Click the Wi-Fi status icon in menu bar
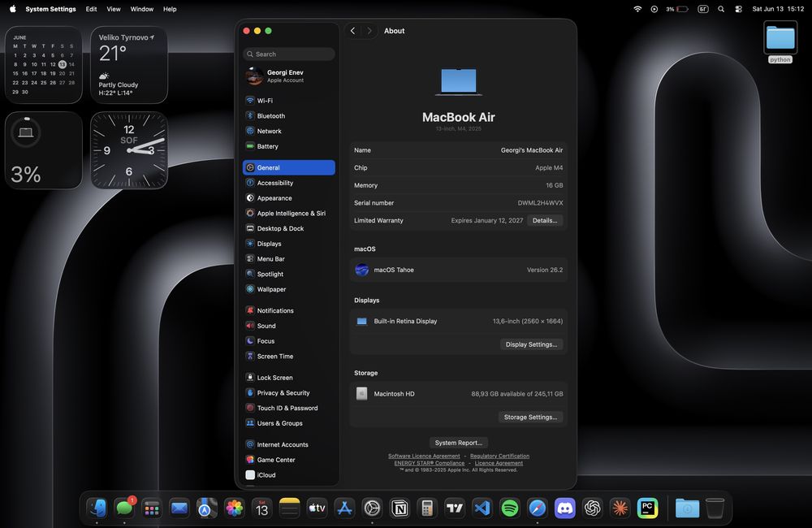 [x=637, y=9]
